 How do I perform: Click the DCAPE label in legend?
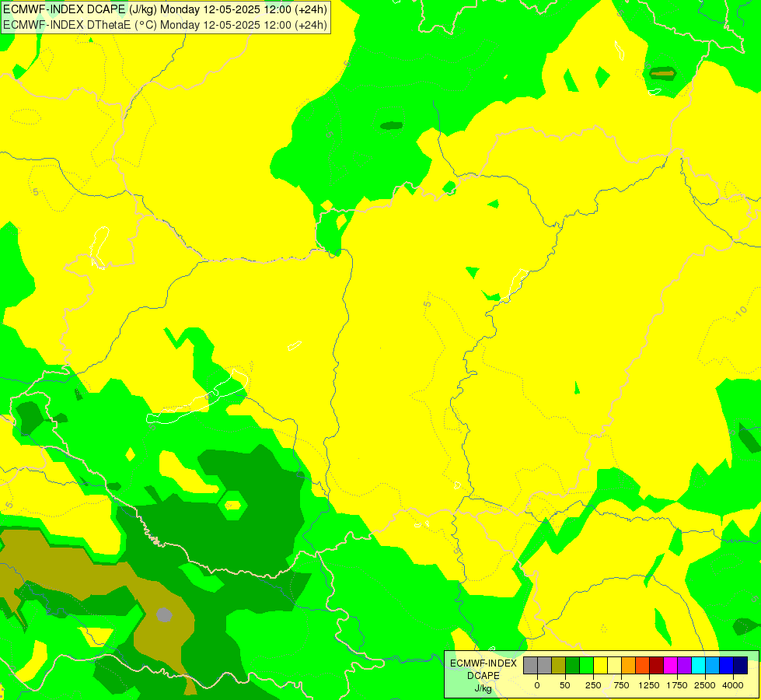tap(483, 676)
